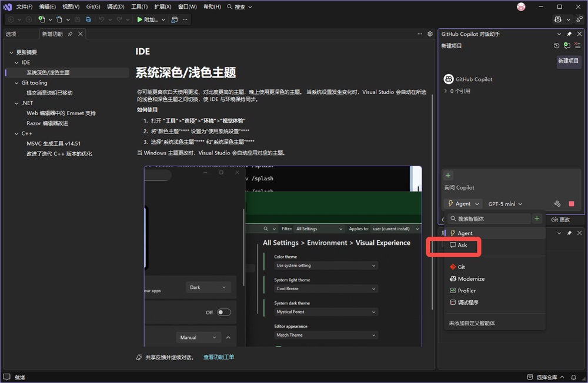
Task: Click the 搜索 button in title bar
Action: 240,6
